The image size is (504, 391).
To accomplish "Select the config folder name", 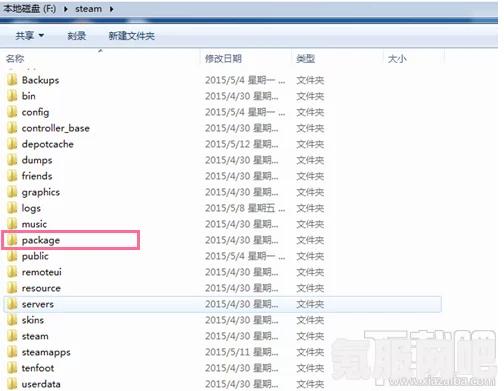I will [35, 112].
